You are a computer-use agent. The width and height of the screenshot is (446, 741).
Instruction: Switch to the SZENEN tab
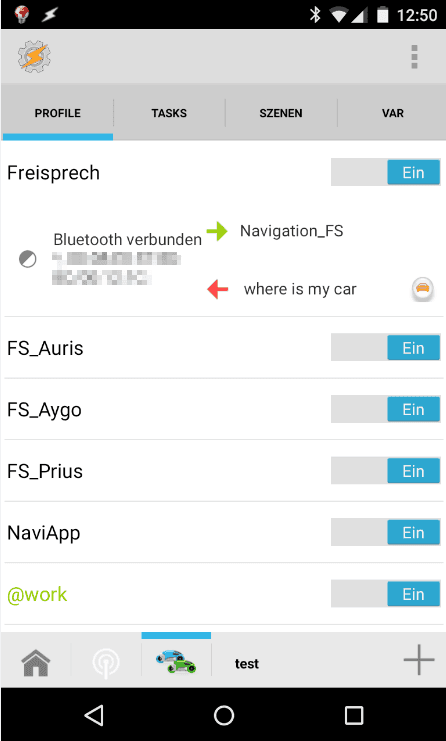coord(281,113)
